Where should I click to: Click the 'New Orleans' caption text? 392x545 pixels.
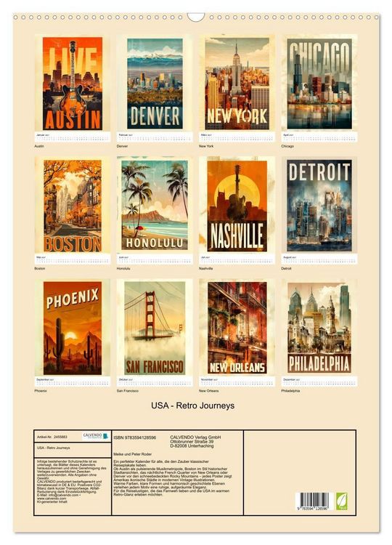tap(209, 391)
